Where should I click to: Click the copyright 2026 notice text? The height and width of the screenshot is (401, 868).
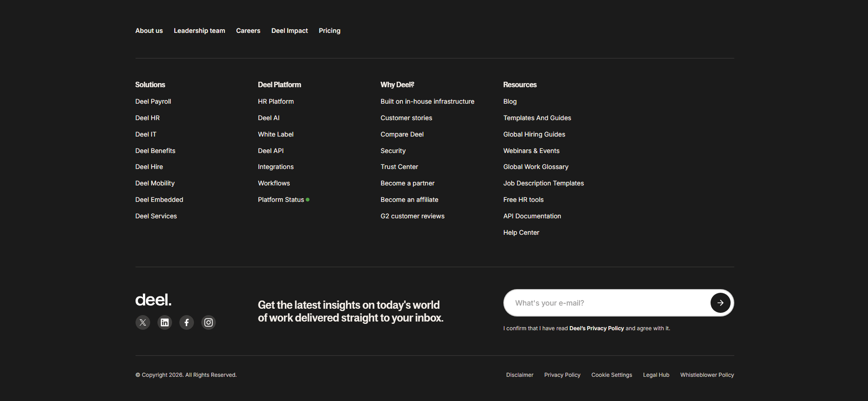tap(186, 375)
